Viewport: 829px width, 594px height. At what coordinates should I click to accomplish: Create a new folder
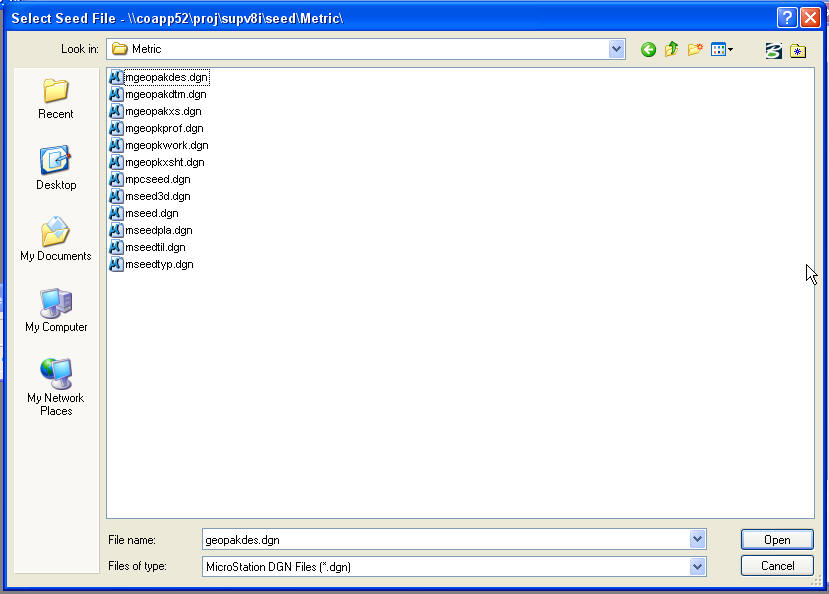tap(695, 49)
